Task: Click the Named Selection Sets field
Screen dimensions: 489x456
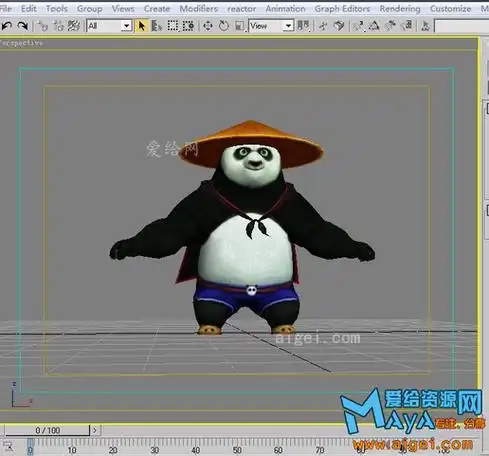Action: click(x=462, y=26)
